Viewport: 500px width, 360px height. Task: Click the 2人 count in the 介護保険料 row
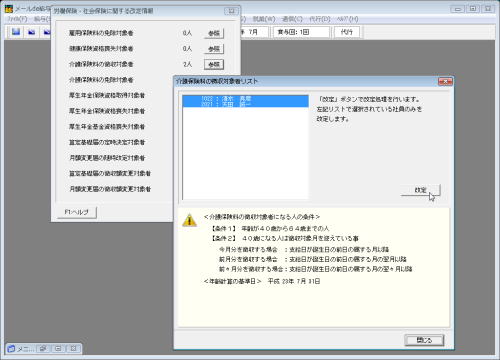click(x=187, y=64)
